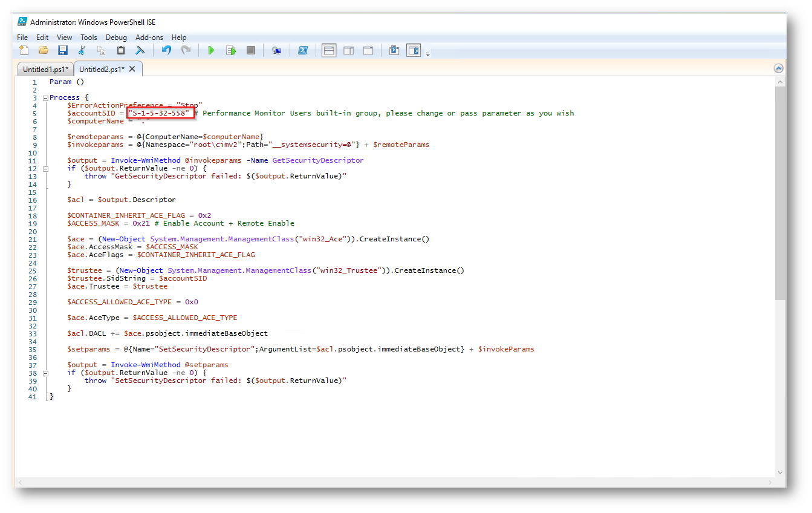Show command window icon
This screenshot has height=513, width=812.
(x=394, y=50)
